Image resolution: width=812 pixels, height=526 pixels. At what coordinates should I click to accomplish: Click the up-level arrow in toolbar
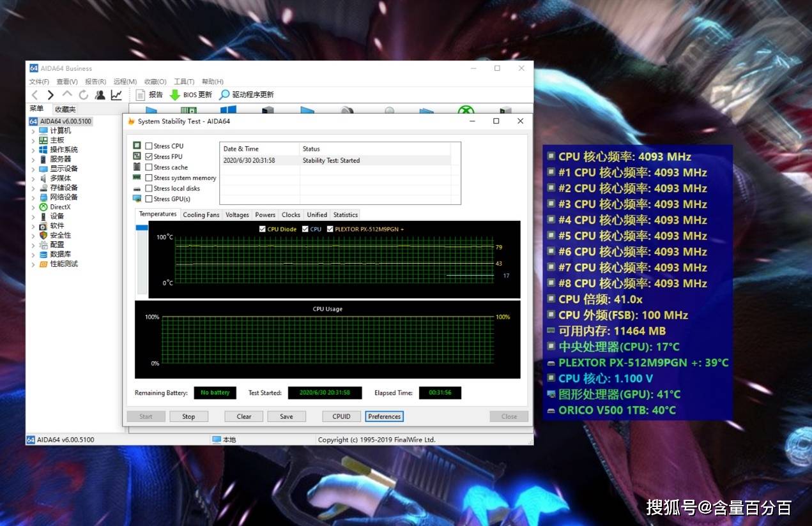point(67,94)
